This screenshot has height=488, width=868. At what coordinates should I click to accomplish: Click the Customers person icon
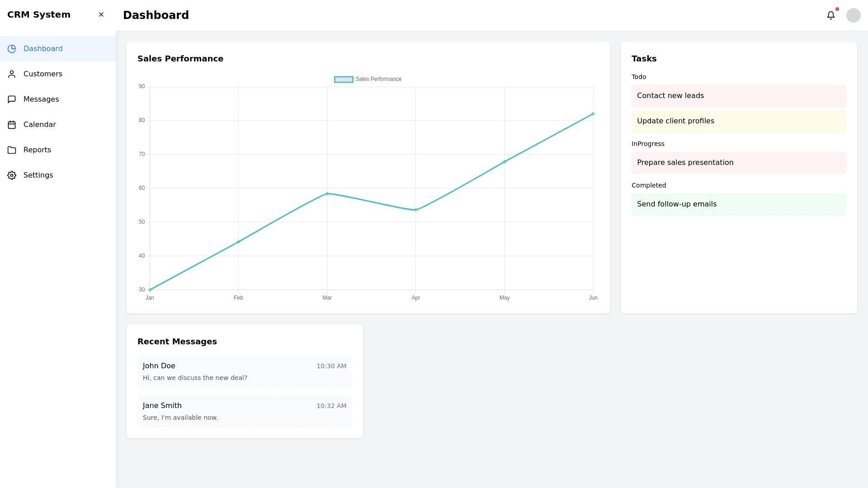click(12, 74)
